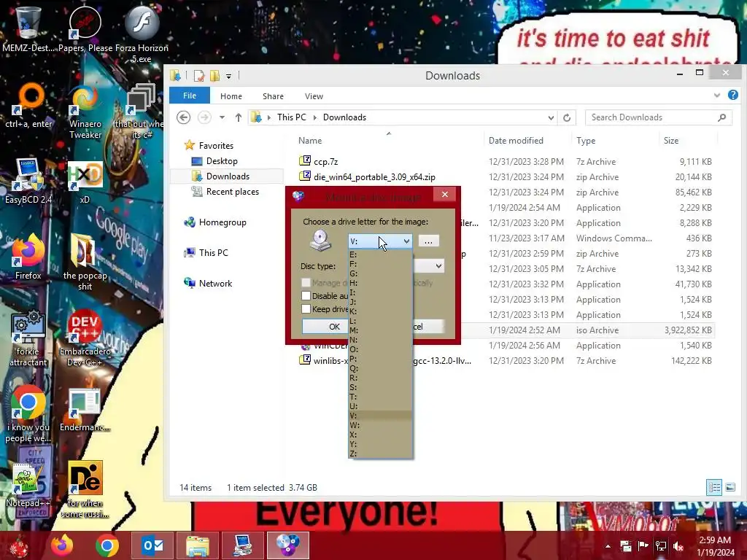Image resolution: width=747 pixels, height=560 pixels.
Task: Open the Disc type dropdown arrow
Action: [438, 265]
